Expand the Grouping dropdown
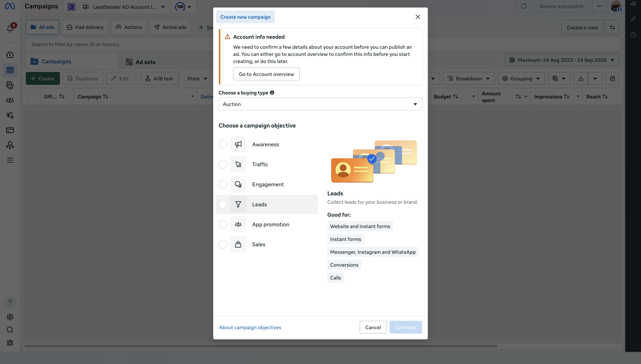This screenshot has width=641, height=364. 521,79
